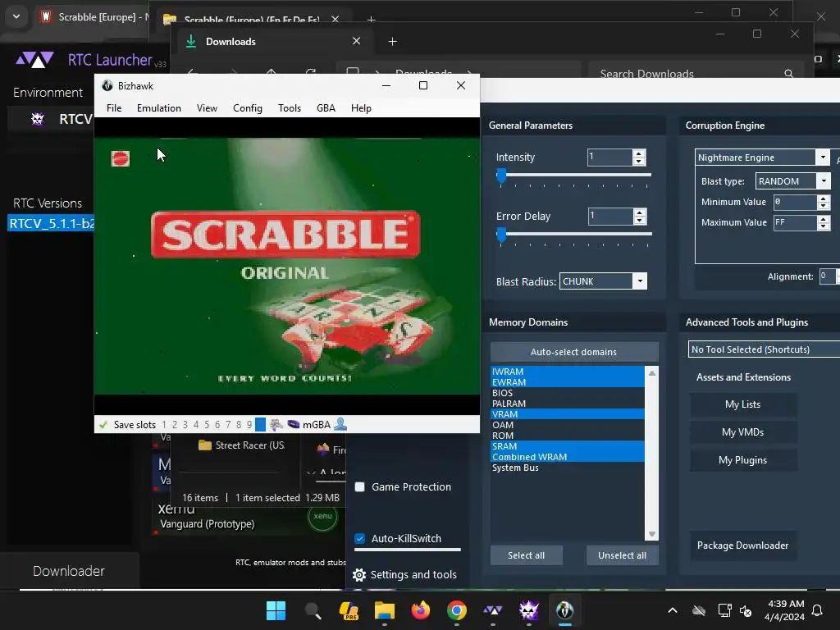This screenshot has width=840, height=630.
Task: Deselect EWRAM memory domain
Action: [x=568, y=382]
